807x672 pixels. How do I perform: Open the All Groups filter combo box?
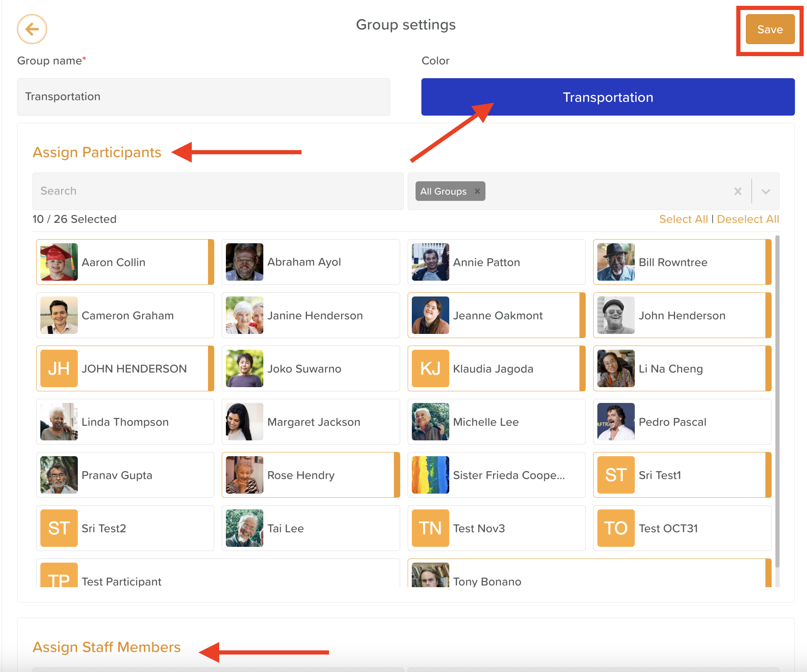point(603,191)
